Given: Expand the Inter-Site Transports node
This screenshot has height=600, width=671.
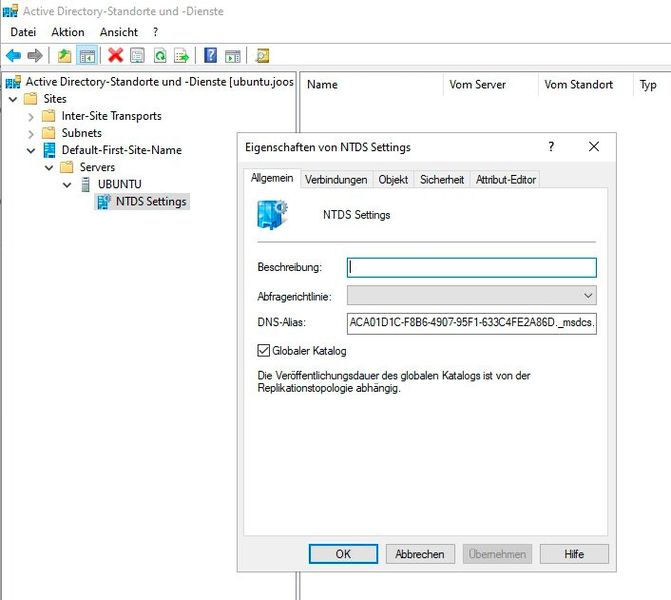Looking at the screenshot, I should (x=31, y=116).
